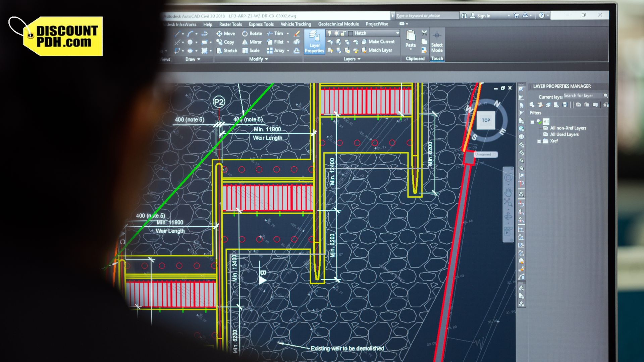Click the Sign In button
The image size is (644, 362).
click(x=480, y=16)
